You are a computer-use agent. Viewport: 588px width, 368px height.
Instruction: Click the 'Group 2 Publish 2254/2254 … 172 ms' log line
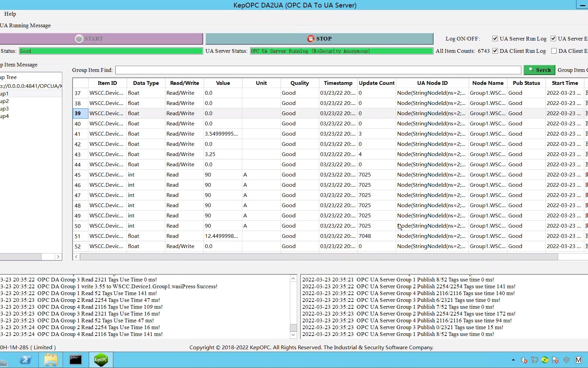tap(409, 314)
